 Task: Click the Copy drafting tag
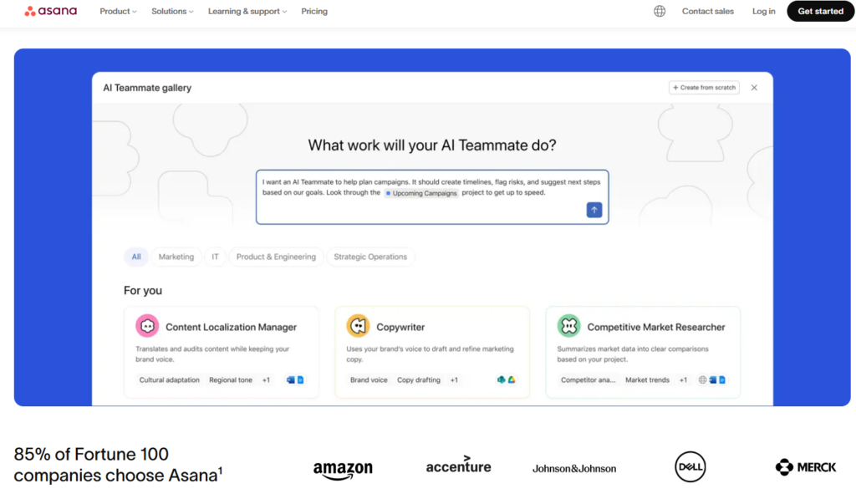(x=418, y=380)
